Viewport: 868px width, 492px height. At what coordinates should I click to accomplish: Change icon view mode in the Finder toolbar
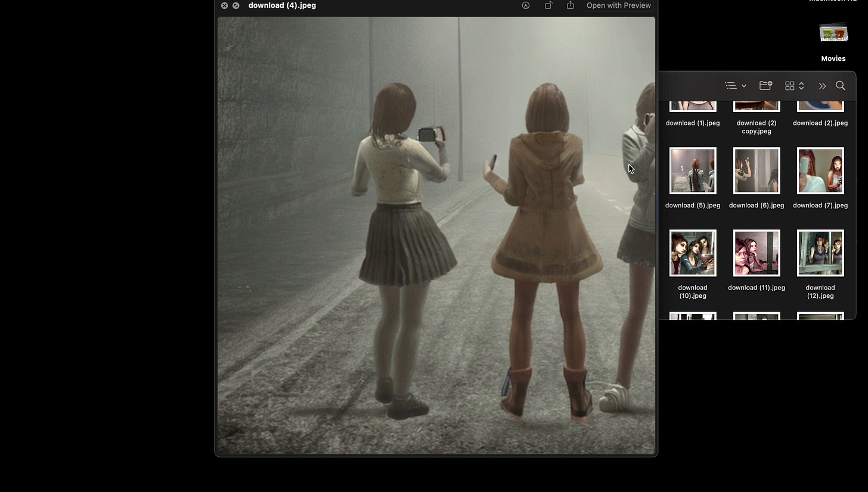[x=795, y=86]
